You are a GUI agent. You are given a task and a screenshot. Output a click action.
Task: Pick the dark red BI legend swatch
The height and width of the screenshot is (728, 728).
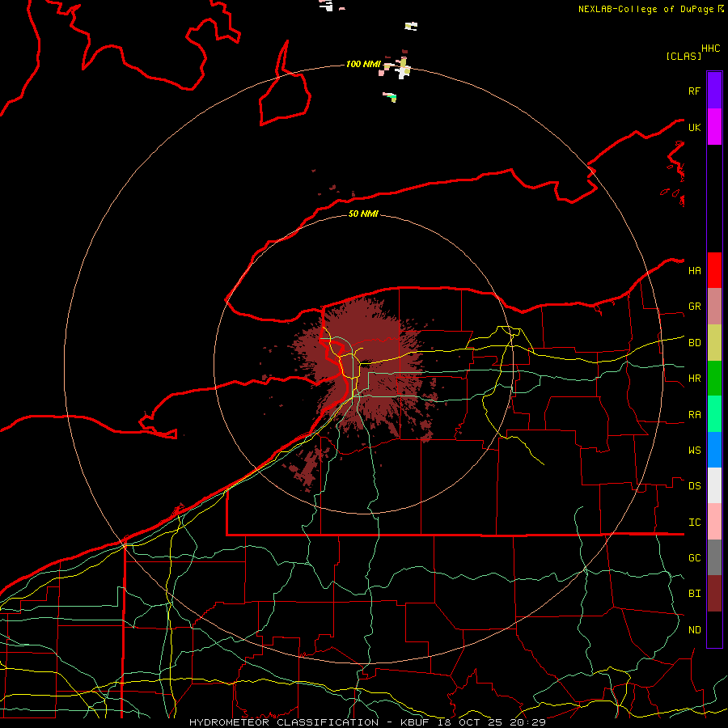click(714, 594)
